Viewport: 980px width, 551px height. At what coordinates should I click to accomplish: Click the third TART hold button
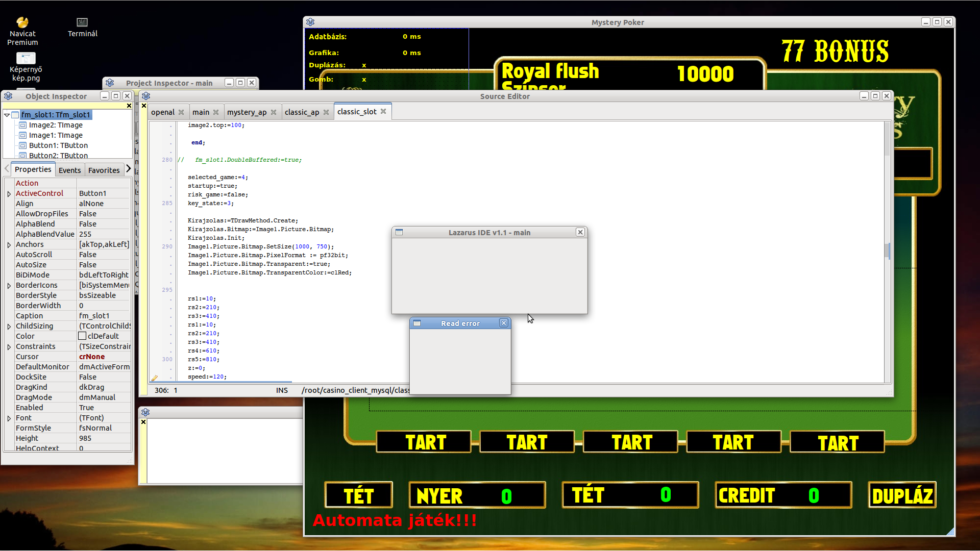click(630, 442)
